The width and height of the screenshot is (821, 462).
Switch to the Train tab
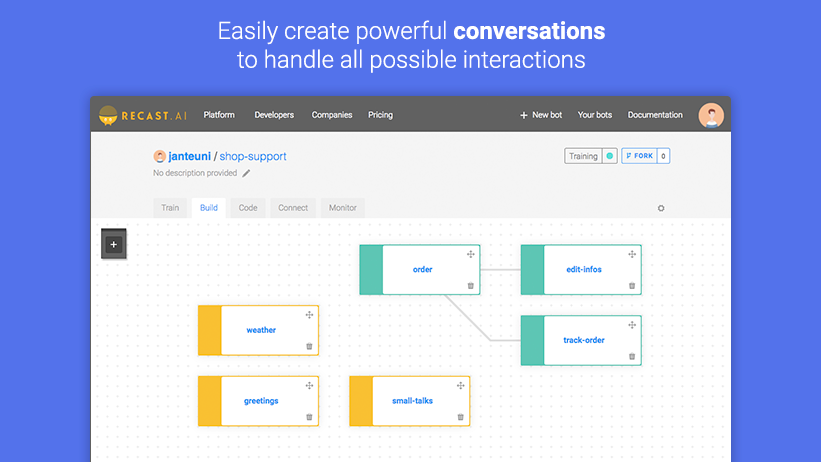click(171, 208)
